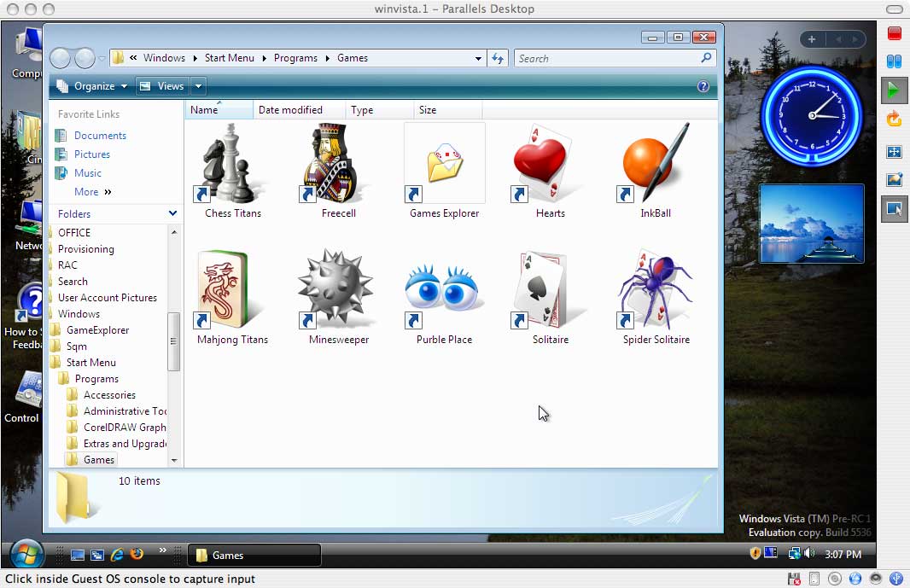Image resolution: width=910 pixels, height=588 pixels.
Task: Click folder tree scroll down arrow
Action: point(173,460)
